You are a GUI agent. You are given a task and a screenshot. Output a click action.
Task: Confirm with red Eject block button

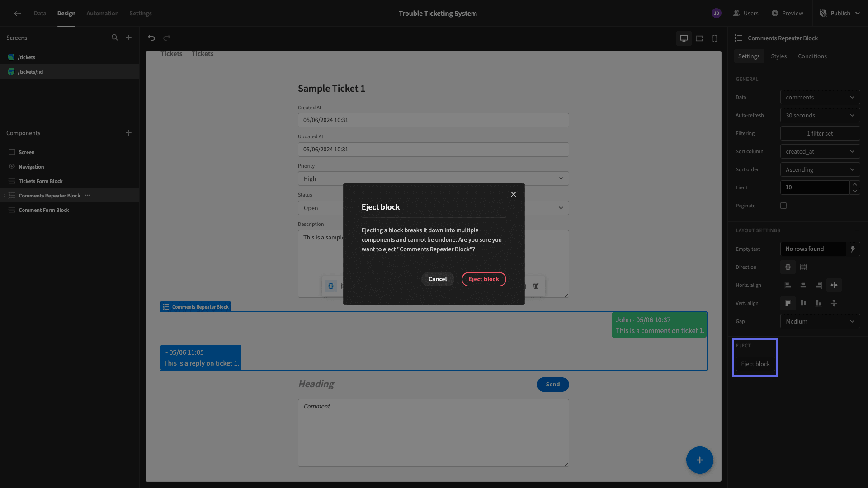tap(484, 279)
